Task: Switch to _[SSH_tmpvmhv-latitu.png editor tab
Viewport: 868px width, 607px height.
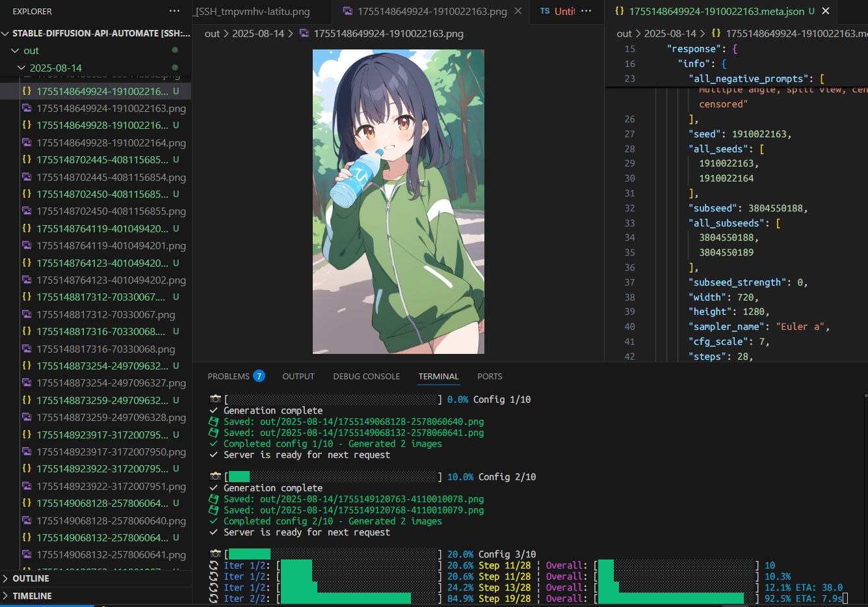Action: tap(252, 11)
